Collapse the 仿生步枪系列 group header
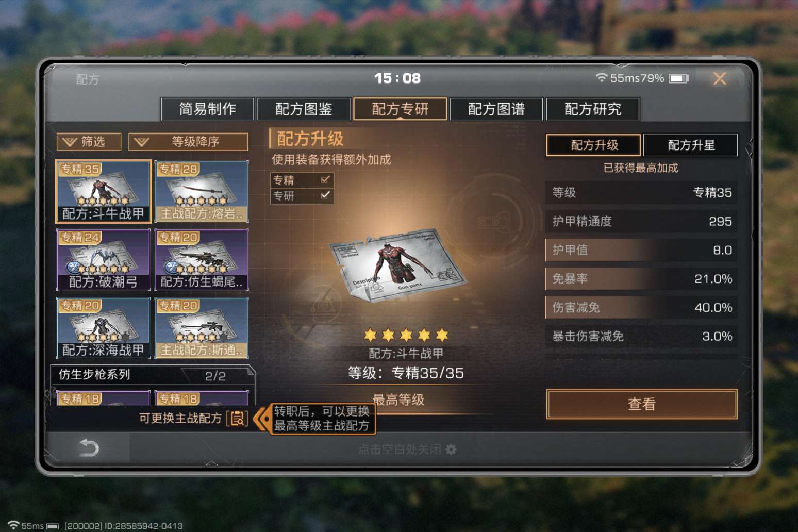The image size is (798, 532). click(153, 375)
